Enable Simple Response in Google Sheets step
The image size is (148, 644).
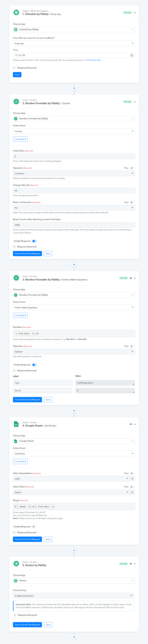tap(34, 526)
